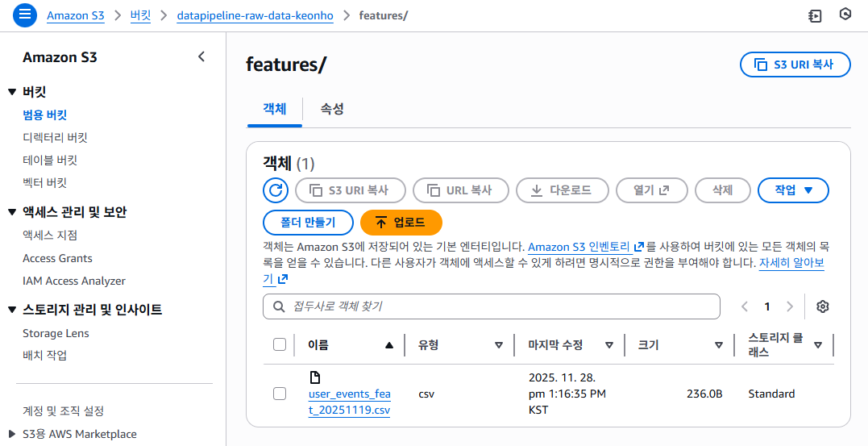Select all objects with the header checkbox
868x446 pixels.
coord(280,344)
